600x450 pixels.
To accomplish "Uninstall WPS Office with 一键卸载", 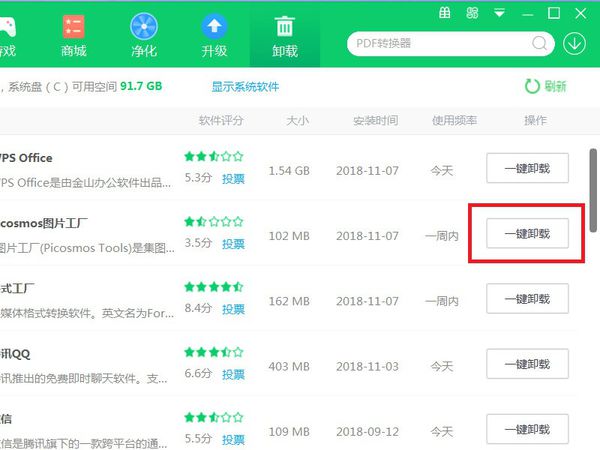I will point(527,168).
